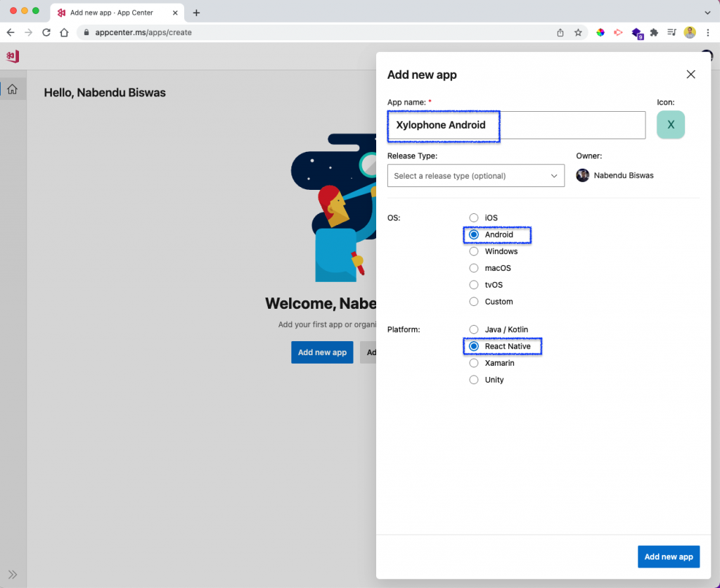The width and height of the screenshot is (720, 588).
Task: Click the Nabendu Biswas owner name
Action: click(x=624, y=175)
